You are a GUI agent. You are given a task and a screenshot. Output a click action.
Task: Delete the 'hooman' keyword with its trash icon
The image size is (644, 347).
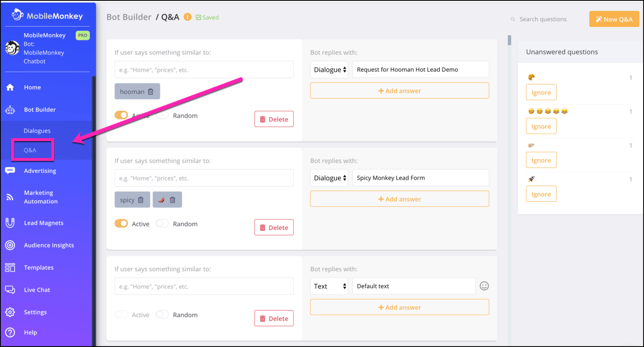[150, 91]
